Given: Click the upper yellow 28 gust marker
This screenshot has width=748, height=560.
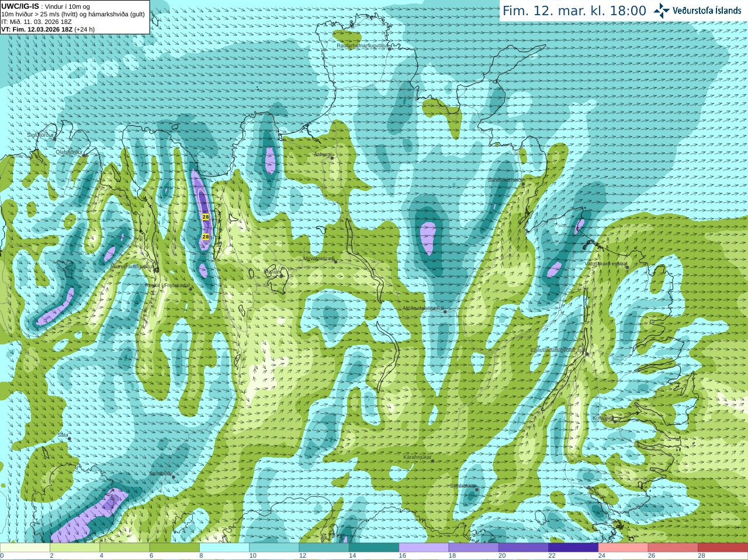Looking at the screenshot, I should pos(206,217).
